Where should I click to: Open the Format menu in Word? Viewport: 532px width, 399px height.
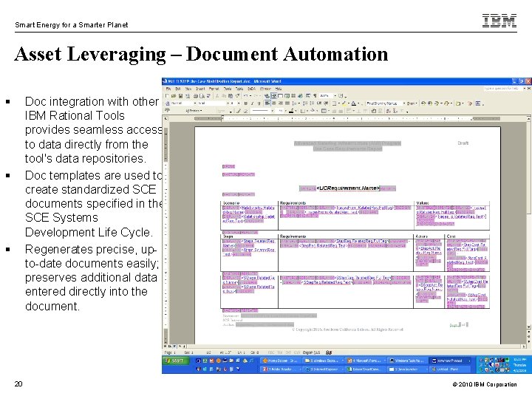pos(214,89)
